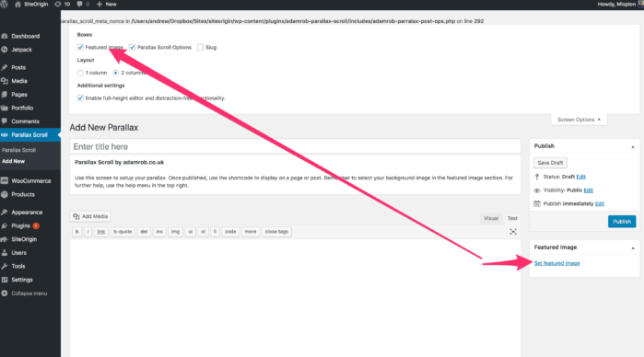Click the Add Media button
Viewport: 644px width, 357px height.
90,216
